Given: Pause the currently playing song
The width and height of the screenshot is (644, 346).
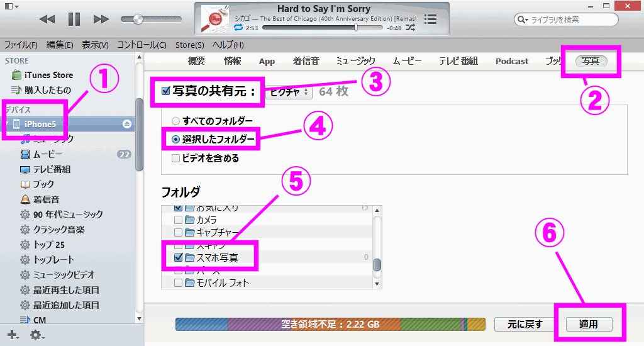Looking at the screenshot, I should [74, 19].
